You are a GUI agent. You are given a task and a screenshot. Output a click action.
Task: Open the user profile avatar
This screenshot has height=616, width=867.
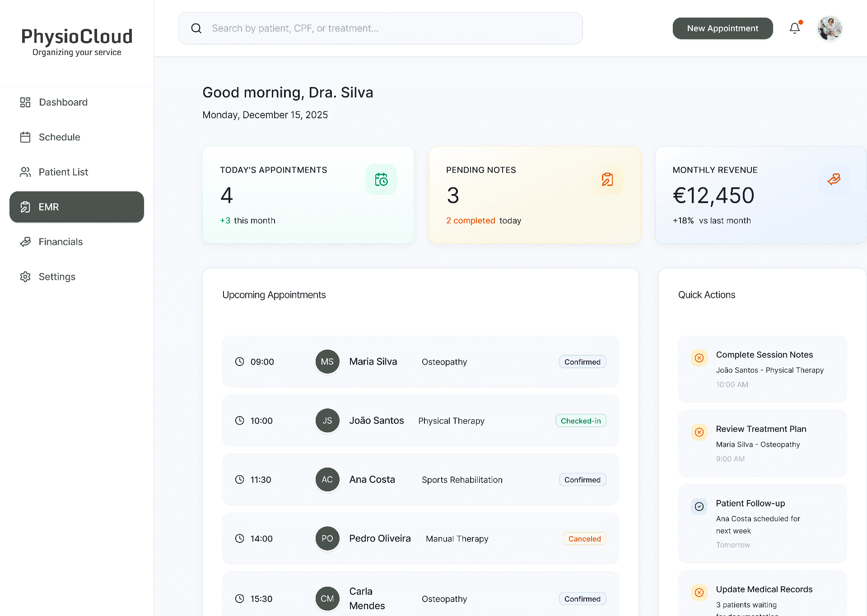pyautogui.click(x=830, y=28)
